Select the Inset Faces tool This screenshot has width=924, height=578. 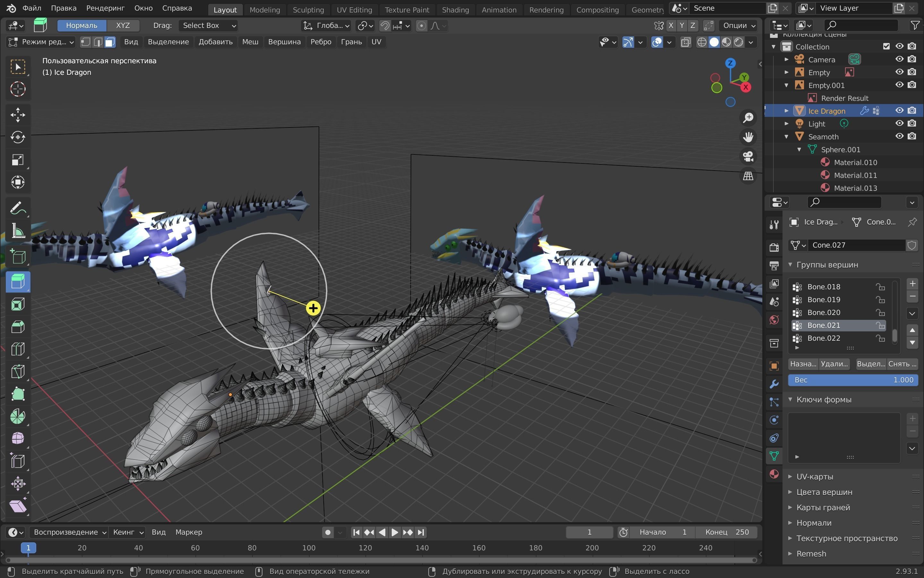18,305
